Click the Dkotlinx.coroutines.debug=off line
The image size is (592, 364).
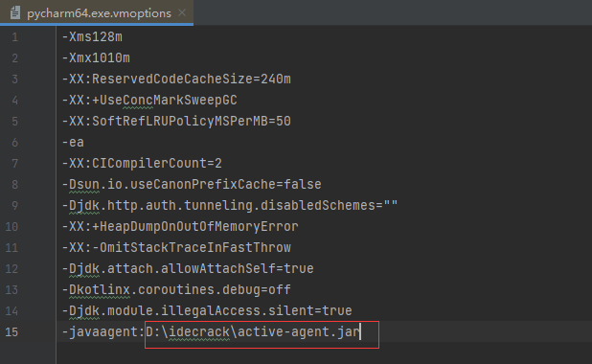(x=176, y=290)
